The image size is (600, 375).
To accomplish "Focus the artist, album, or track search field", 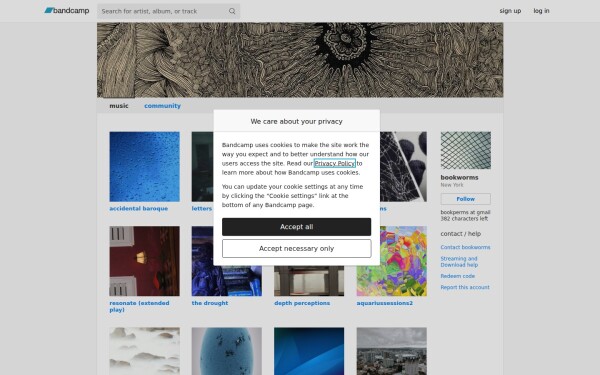I will (x=168, y=11).
